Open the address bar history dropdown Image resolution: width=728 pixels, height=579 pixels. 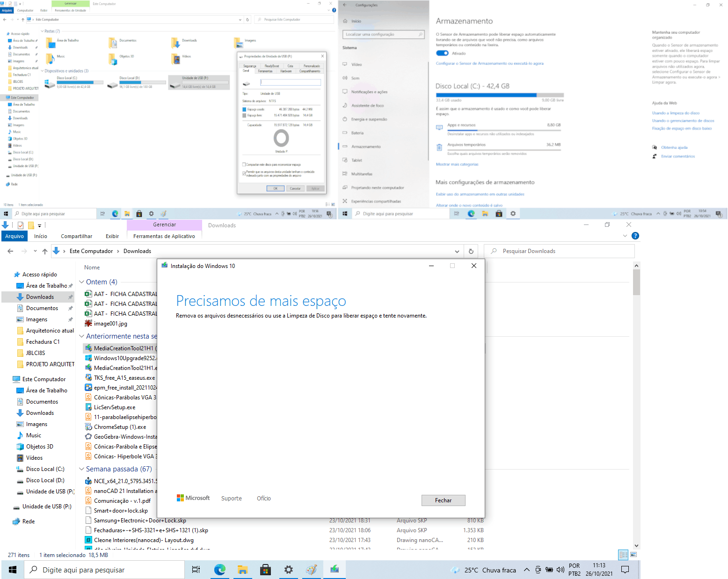457,251
